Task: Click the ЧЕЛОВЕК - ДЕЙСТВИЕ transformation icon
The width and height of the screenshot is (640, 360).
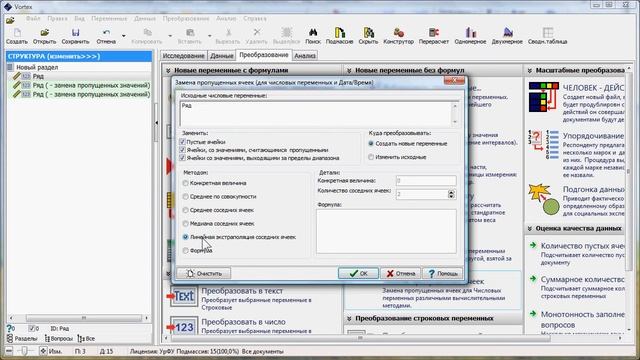Action: (x=543, y=97)
